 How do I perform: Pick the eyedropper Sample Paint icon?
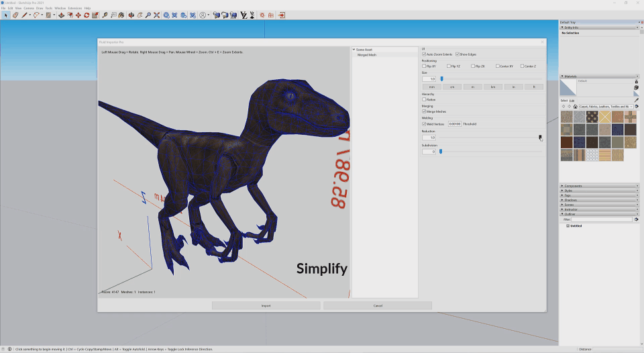tap(637, 100)
